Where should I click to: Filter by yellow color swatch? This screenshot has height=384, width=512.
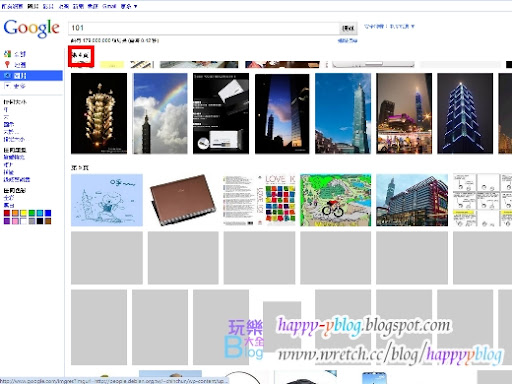(x=23, y=213)
